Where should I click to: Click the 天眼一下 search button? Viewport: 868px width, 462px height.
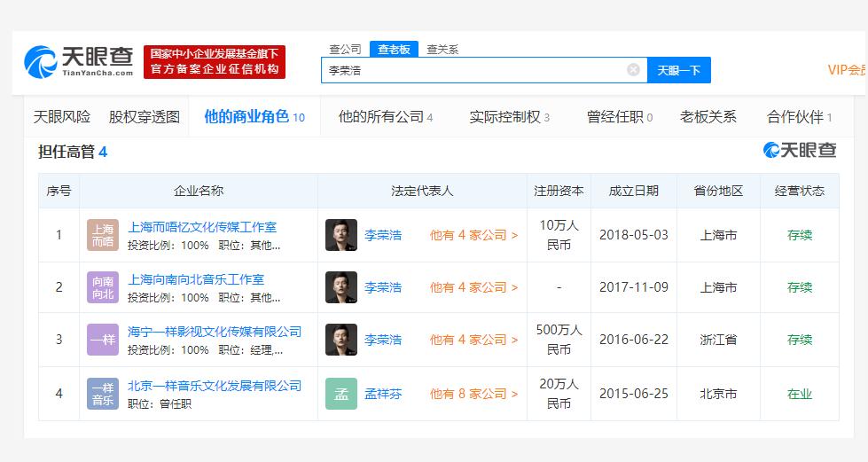click(x=678, y=70)
